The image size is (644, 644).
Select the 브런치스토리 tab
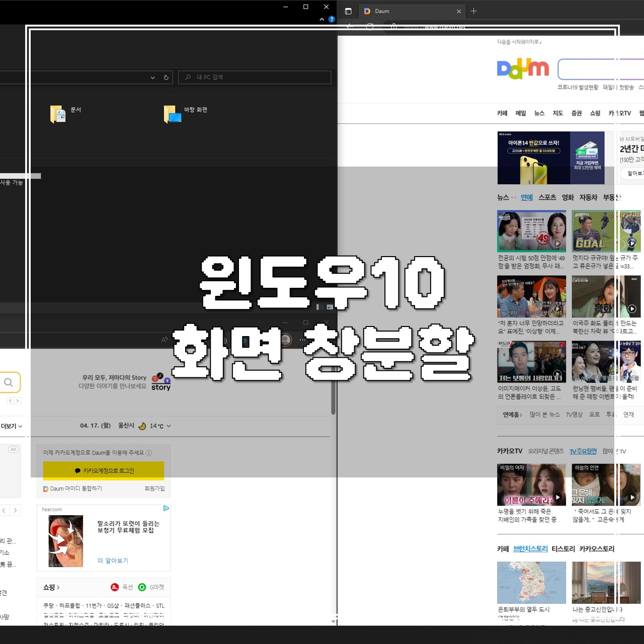tap(530, 549)
